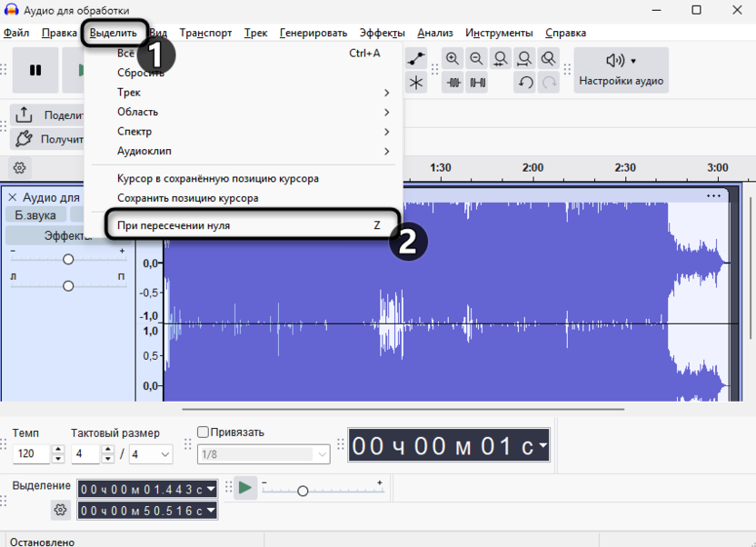Open the timeline options gear icon
Viewport: 756px width, 547px height.
point(20,168)
